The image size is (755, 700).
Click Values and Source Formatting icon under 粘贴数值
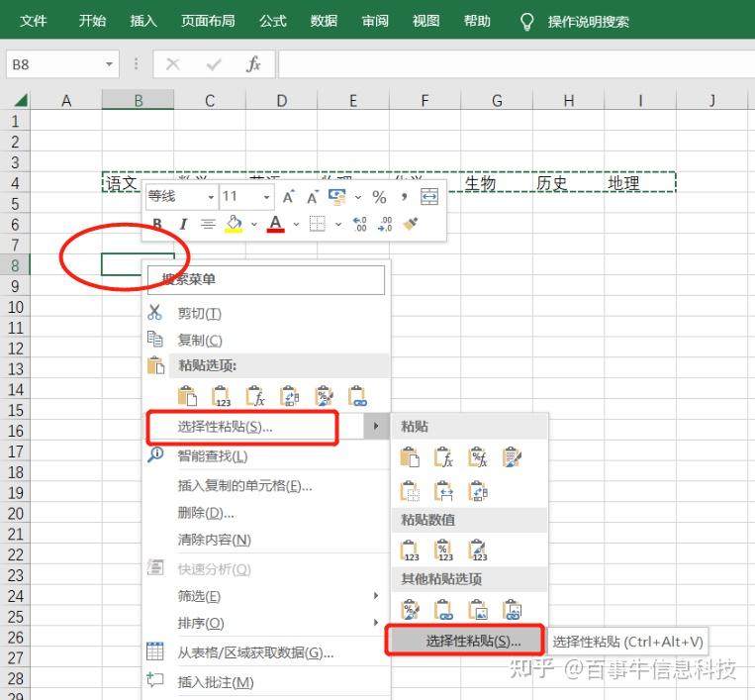point(478,550)
